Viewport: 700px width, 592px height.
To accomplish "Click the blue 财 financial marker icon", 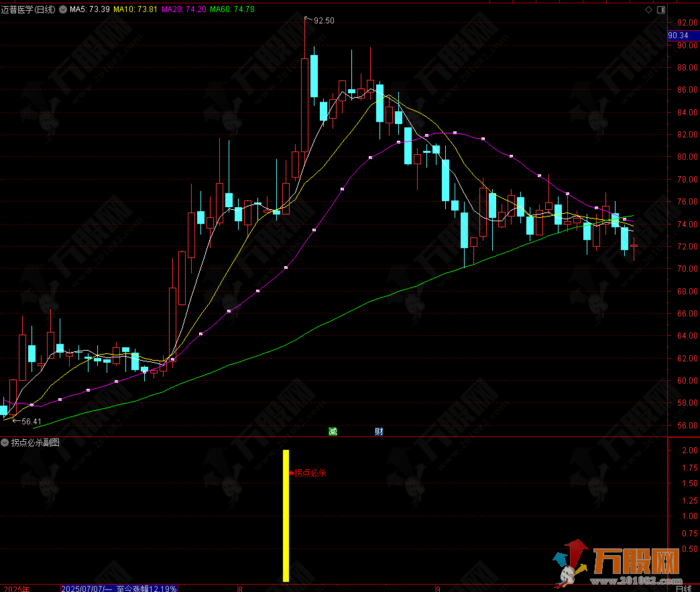I will click(x=379, y=431).
